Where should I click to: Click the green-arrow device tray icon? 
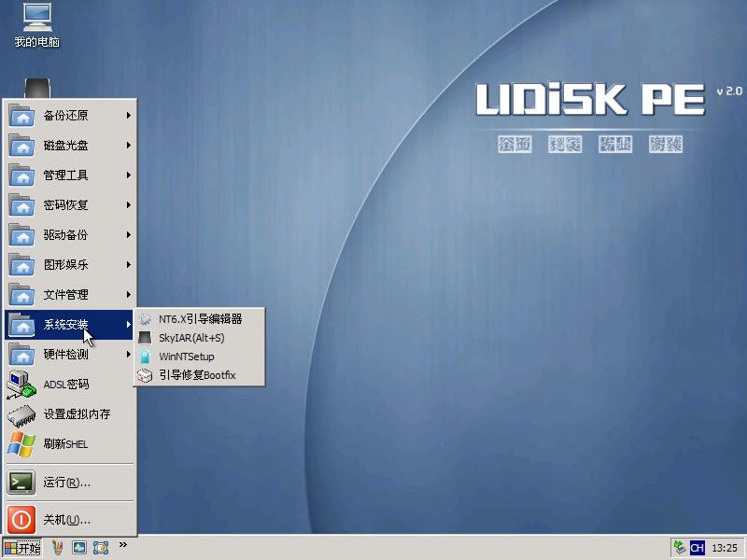680,548
